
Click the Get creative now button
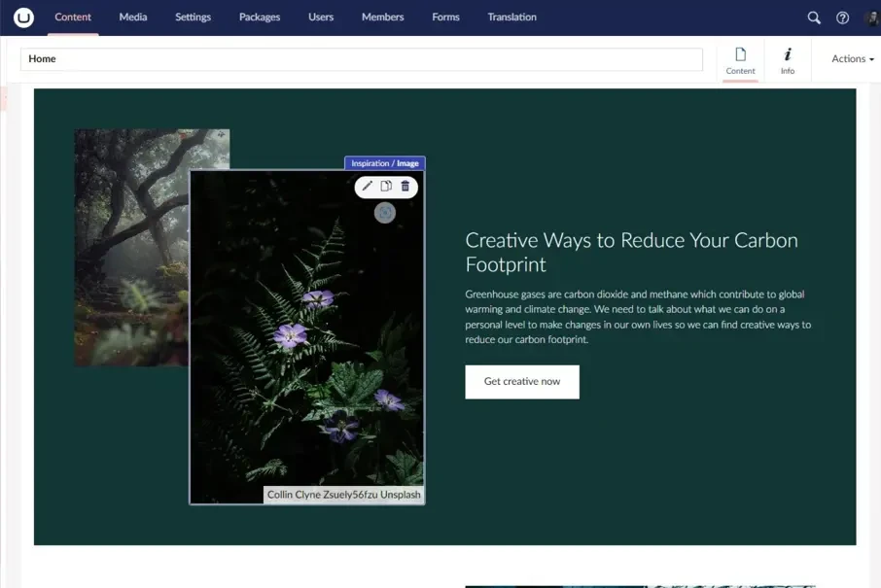click(x=522, y=382)
